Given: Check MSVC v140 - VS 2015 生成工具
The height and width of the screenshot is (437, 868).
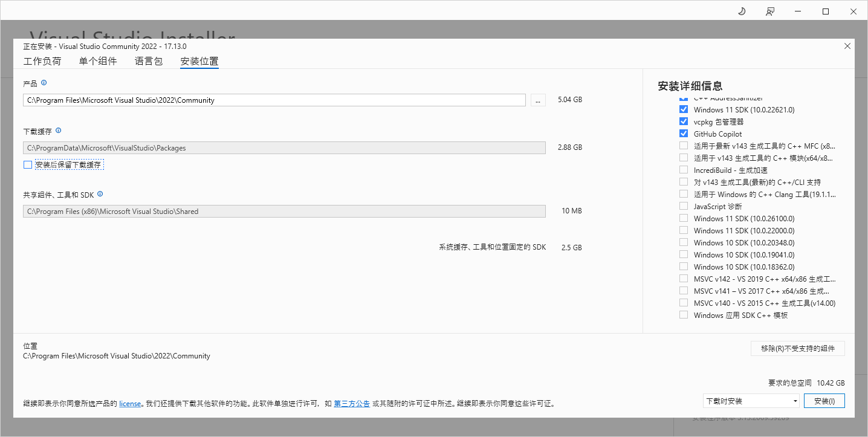Looking at the screenshot, I should click(x=684, y=303).
